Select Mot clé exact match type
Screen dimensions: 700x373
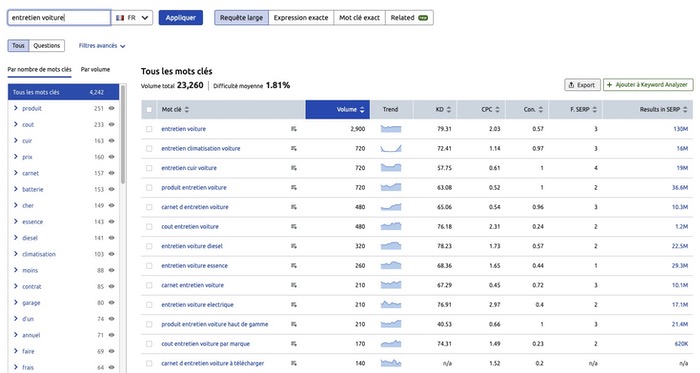click(x=359, y=18)
